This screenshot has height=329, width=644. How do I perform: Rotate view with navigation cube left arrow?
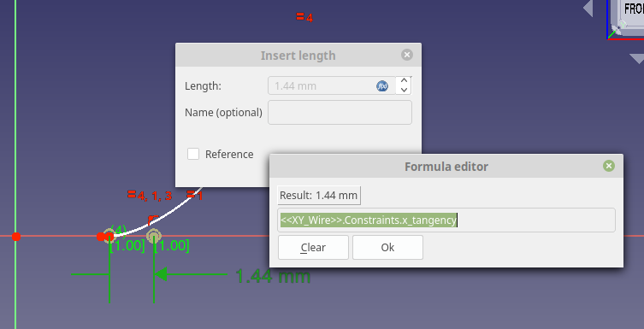tap(588, 9)
